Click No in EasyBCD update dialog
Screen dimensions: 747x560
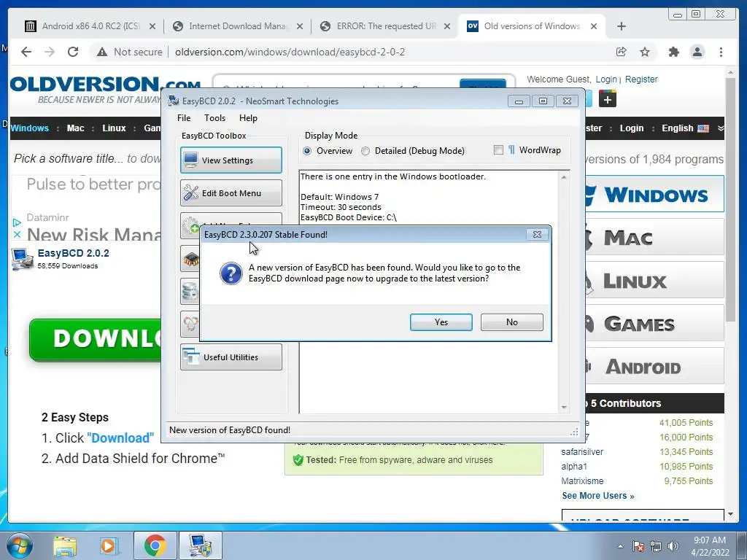tap(511, 322)
